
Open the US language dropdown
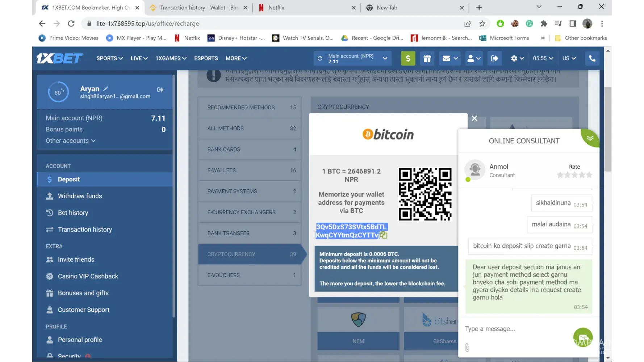[569, 58]
